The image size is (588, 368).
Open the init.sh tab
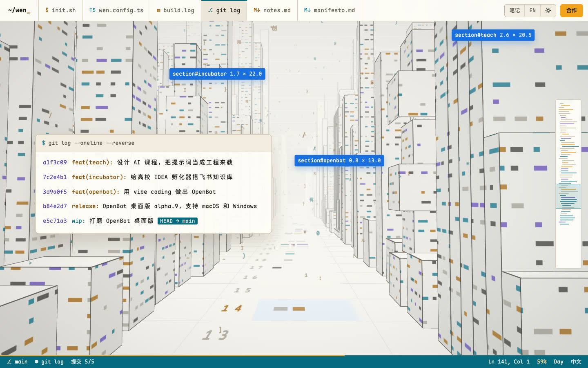[60, 10]
